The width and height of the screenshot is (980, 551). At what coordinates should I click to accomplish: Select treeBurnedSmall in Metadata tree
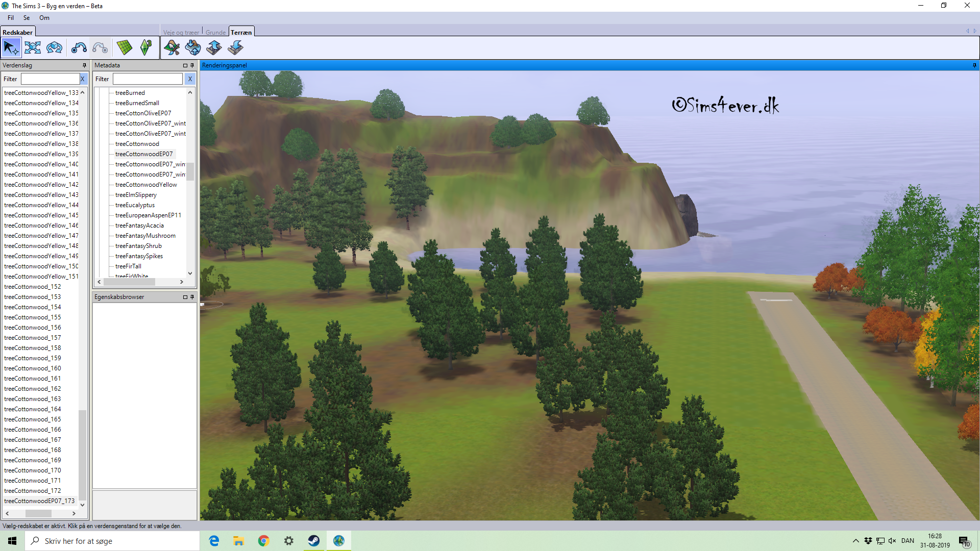(x=137, y=103)
